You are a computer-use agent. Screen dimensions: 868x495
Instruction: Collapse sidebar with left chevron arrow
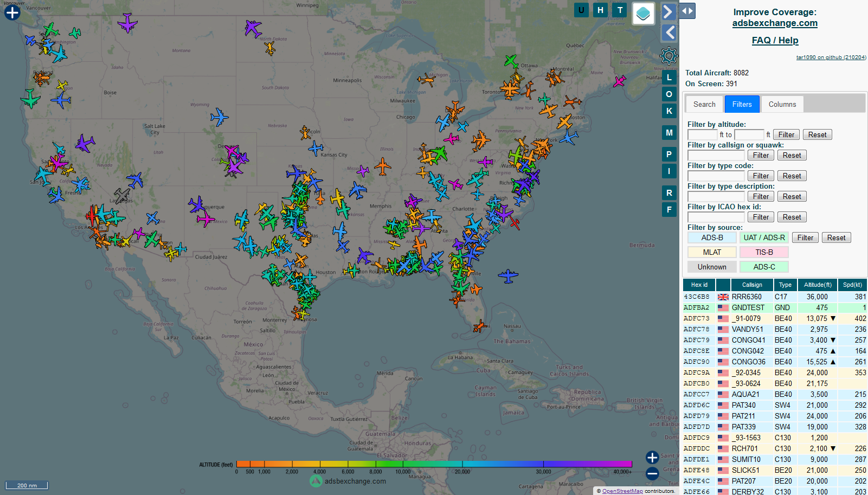669,33
